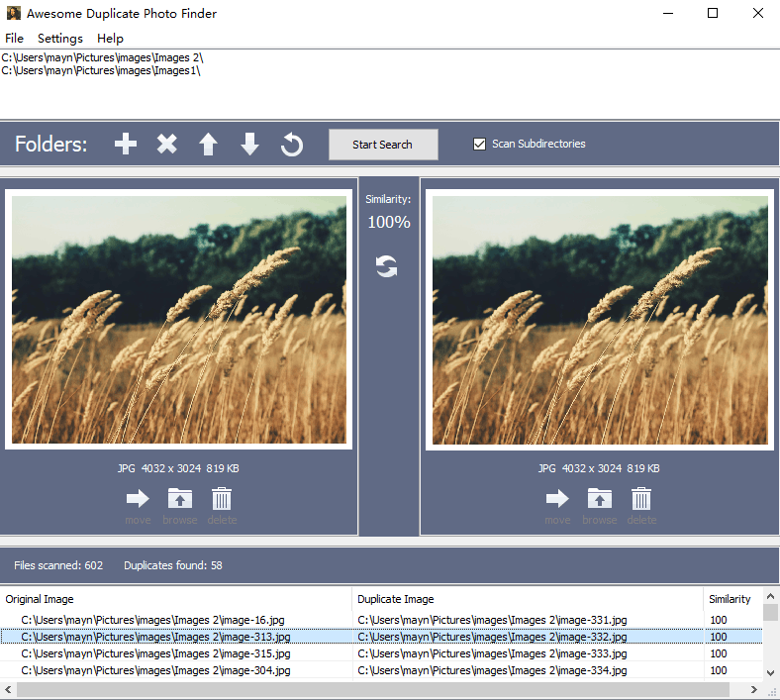Open the Help menu
The image size is (780, 700).
point(110,39)
